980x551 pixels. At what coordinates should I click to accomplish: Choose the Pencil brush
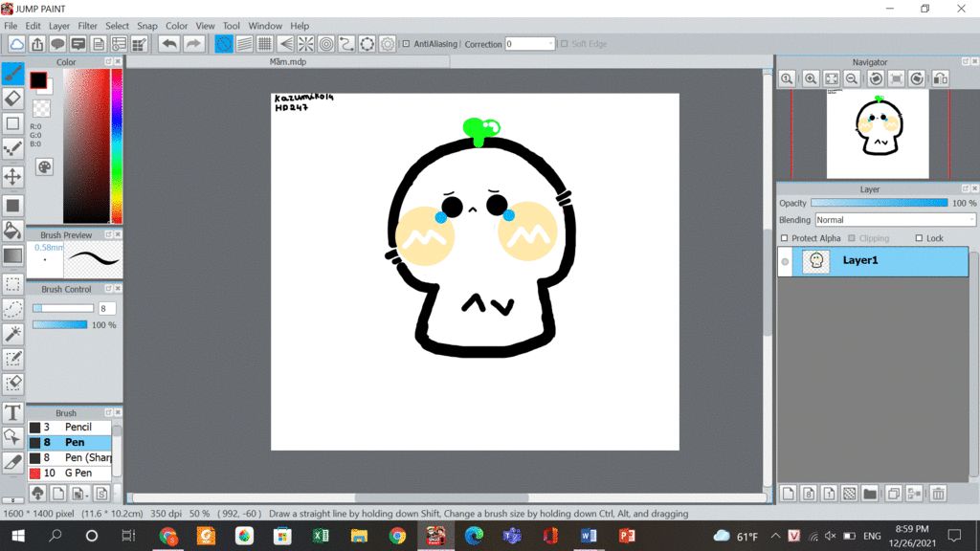pos(69,427)
